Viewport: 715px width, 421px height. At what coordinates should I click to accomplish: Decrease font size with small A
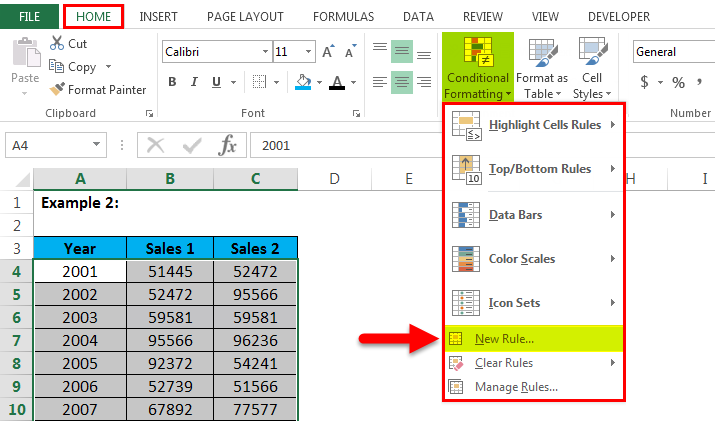350,52
